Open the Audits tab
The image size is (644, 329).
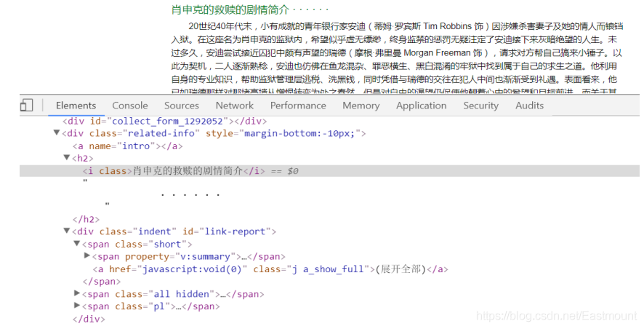coord(529,106)
